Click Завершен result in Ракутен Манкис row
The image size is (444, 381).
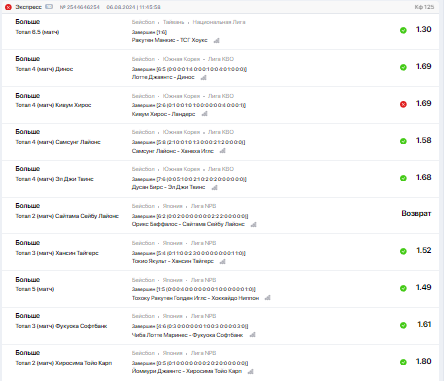(x=149, y=32)
